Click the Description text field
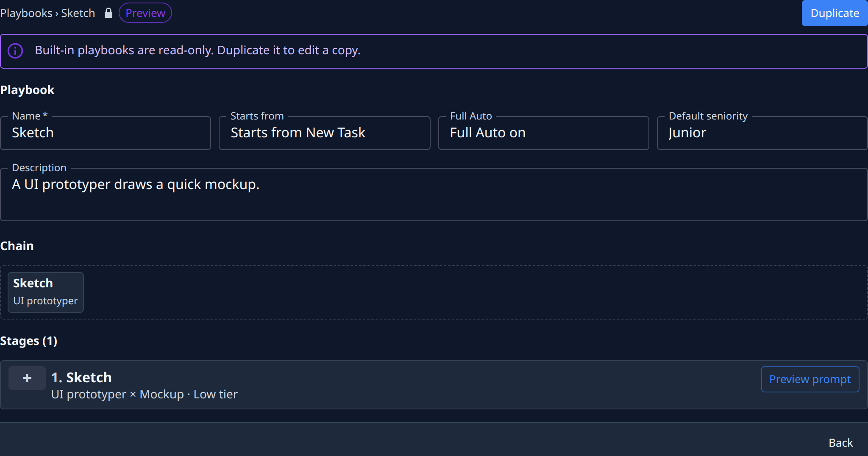 [434, 194]
